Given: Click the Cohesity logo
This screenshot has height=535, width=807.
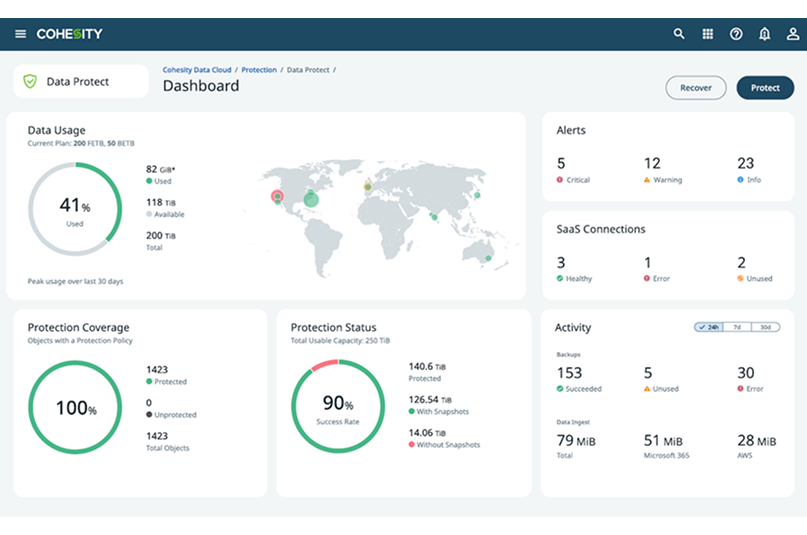Looking at the screenshot, I should pos(69,34).
